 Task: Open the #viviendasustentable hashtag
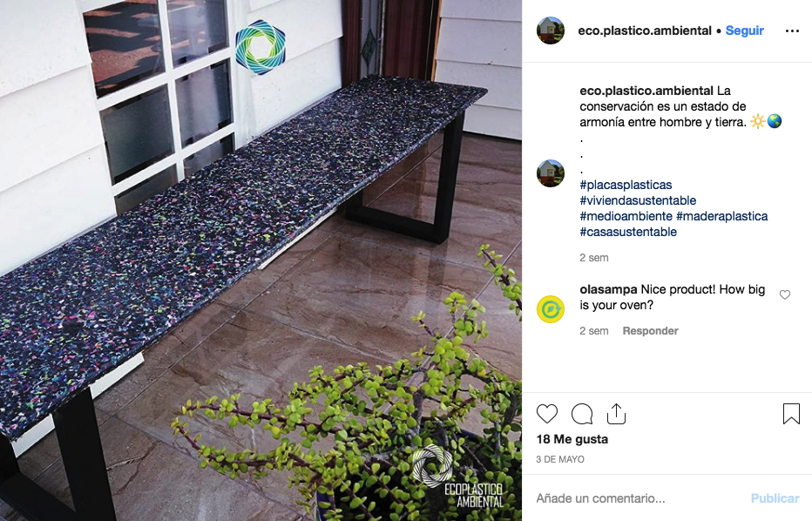click(x=638, y=200)
